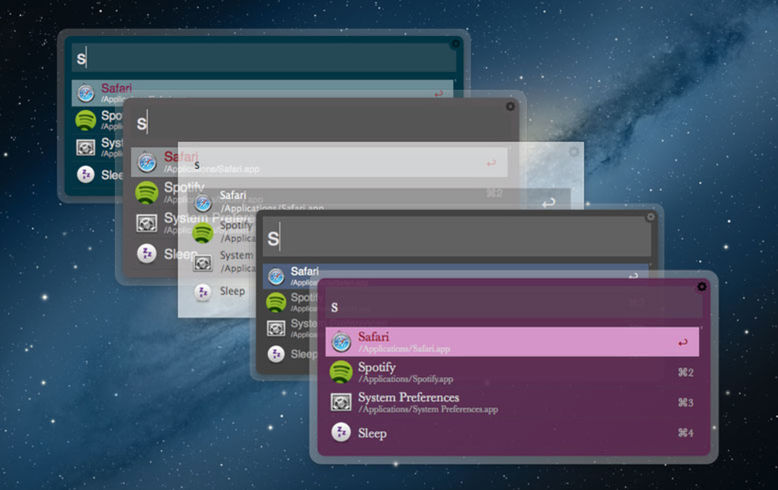Select Safari result in dark blue-highlight window
This screenshot has height=490, width=778.
(455, 277)
